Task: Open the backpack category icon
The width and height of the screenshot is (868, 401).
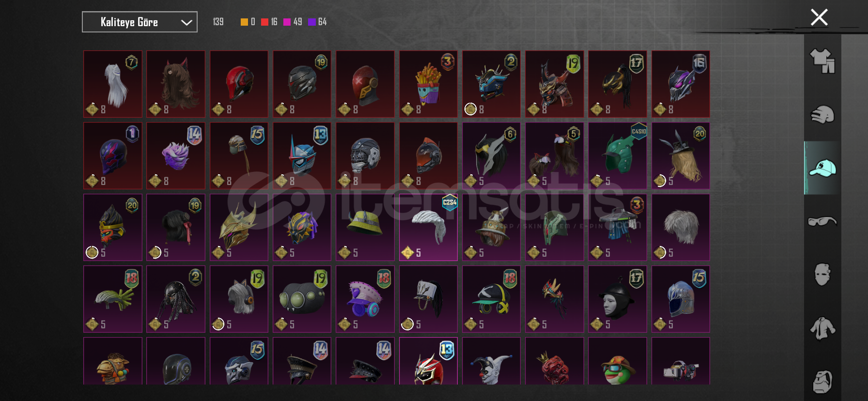Action: pyautogui.click(x=822, y=382)
